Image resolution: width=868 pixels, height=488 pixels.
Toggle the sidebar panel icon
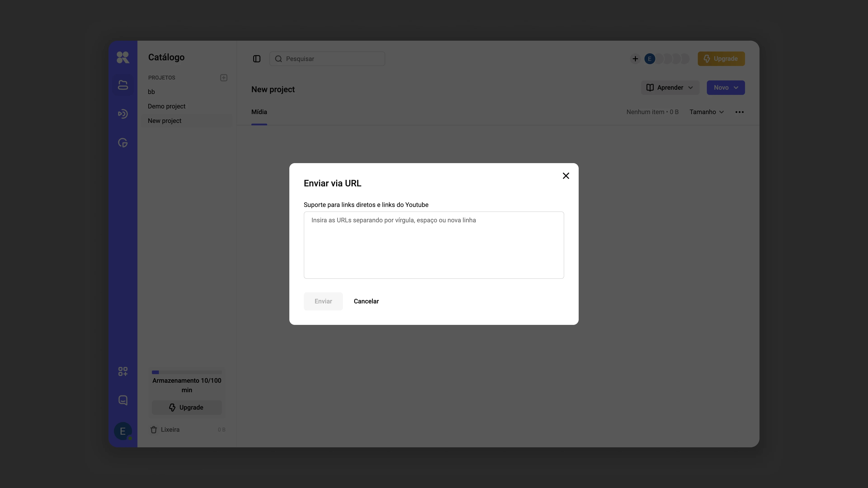click(x=257, y=59)
